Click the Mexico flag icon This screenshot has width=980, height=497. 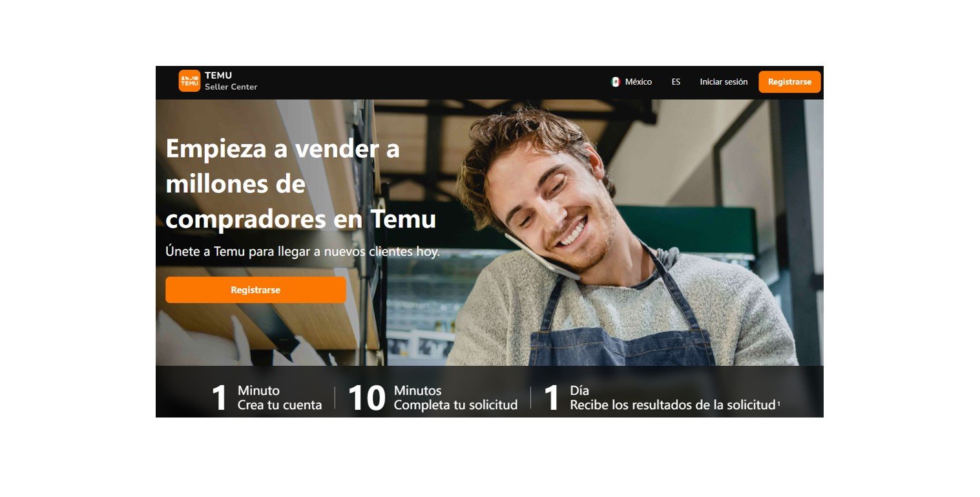[616, 82]
